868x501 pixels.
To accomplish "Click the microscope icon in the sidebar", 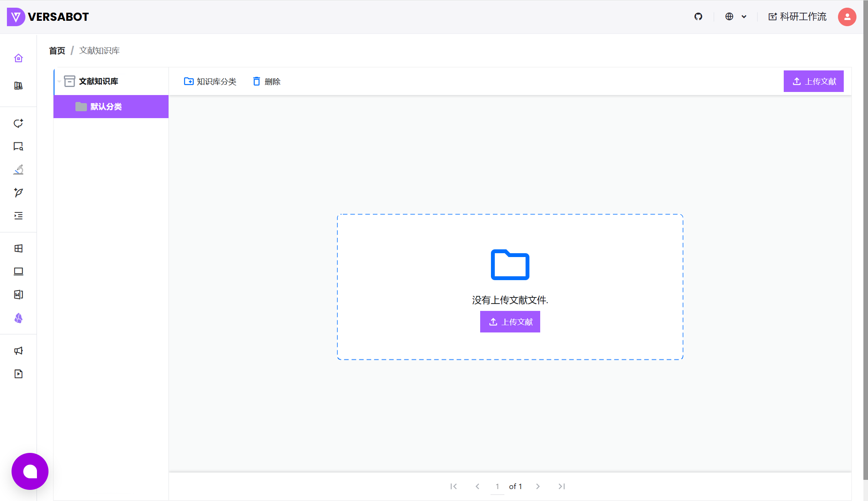I will pos(18,170).
